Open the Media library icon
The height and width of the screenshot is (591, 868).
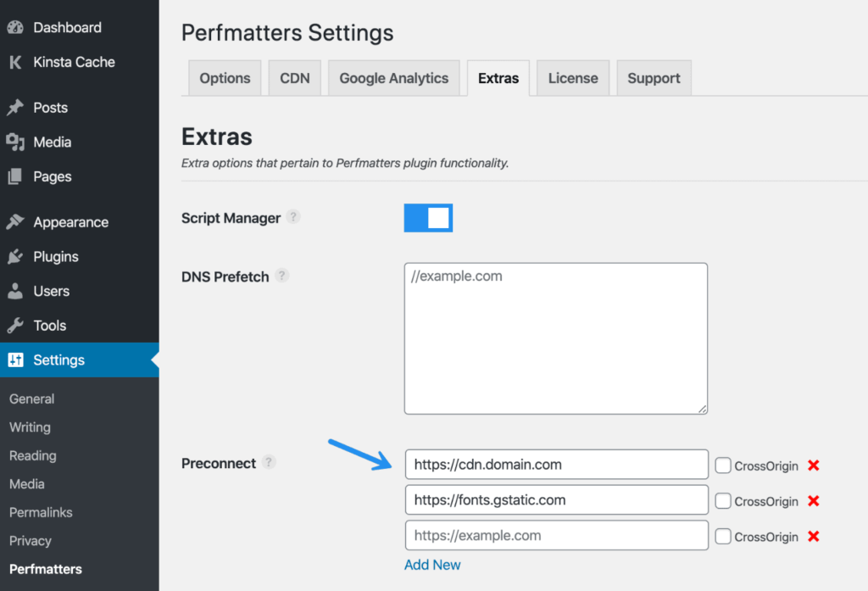click(16, 142)
